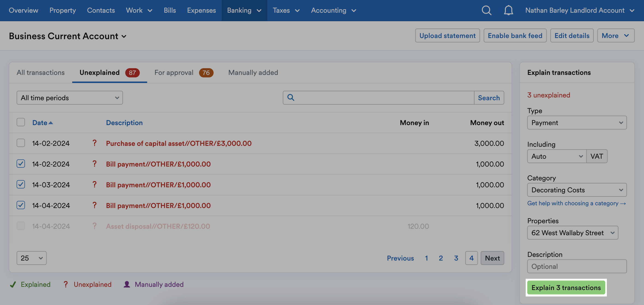Viewport: 644px width, 305px height.
Task: Click the Explained green tick legend icon
Action: click(13, 284)
